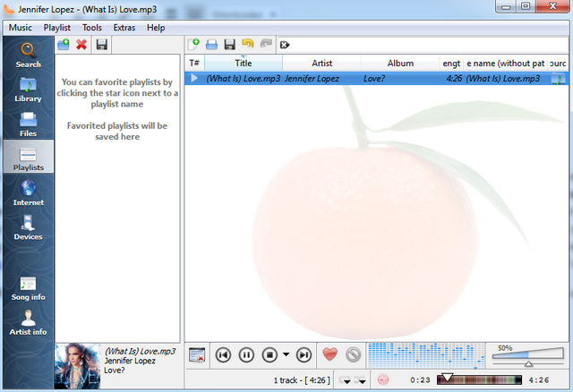Stop playback
The height and width of the screenshot is (392, 573).
[x=269, y=355]
